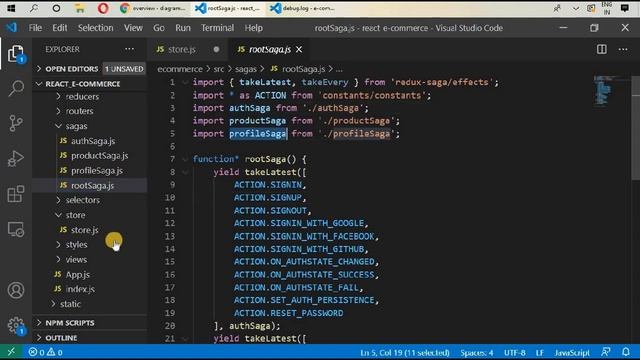Open authSaga.js in the explorer
Screen dimensions: 640x360
[93, 141]
